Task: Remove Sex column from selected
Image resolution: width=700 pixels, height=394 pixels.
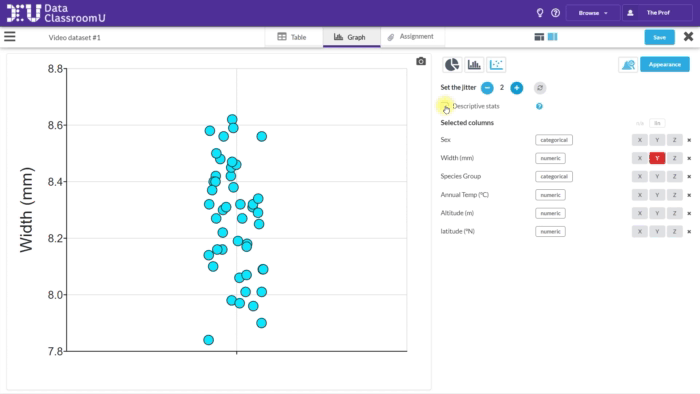Action: [689, 140]
